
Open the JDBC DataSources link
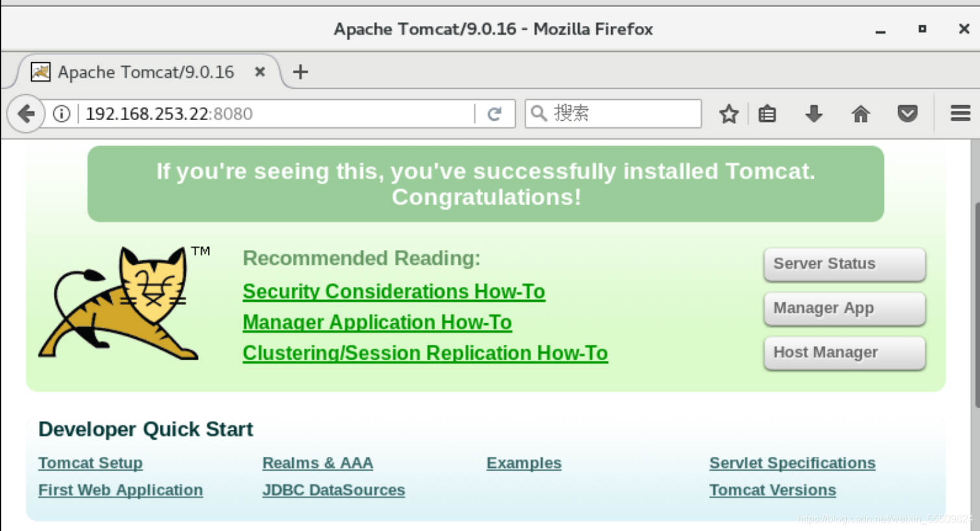tap(334, 490)
